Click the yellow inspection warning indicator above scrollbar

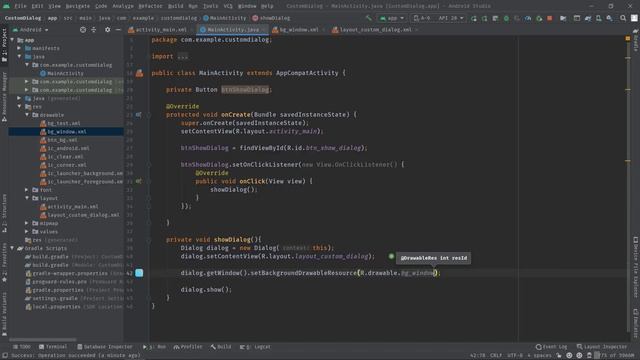628,38
